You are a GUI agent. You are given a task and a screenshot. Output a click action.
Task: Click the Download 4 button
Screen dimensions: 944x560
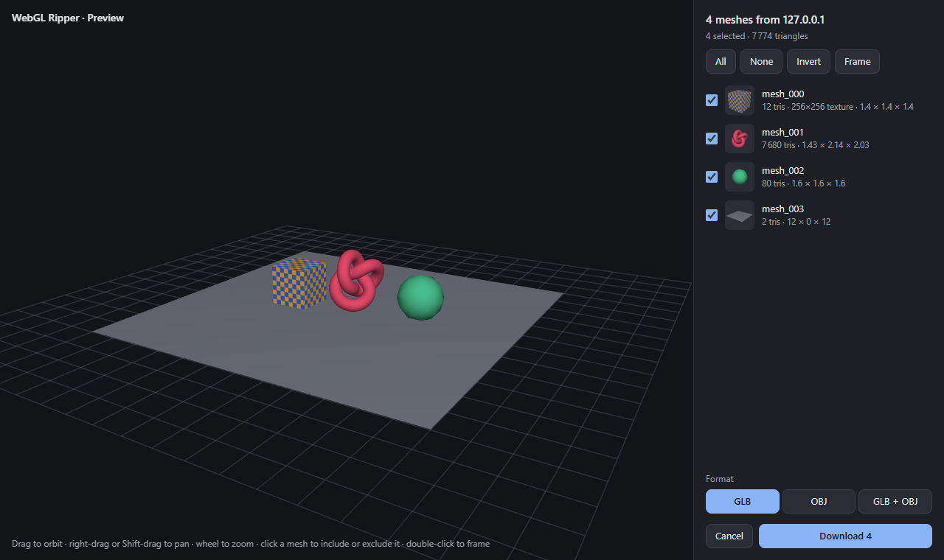coord(845,536)
